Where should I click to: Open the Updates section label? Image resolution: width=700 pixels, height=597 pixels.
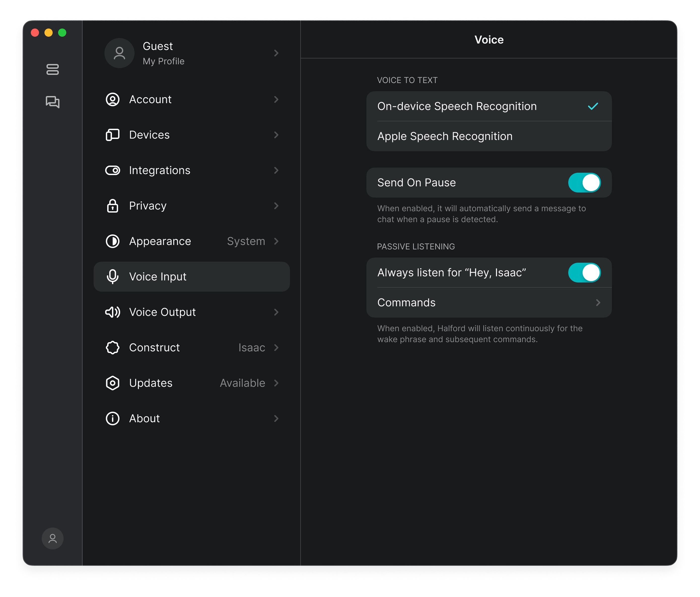(151, 383)
